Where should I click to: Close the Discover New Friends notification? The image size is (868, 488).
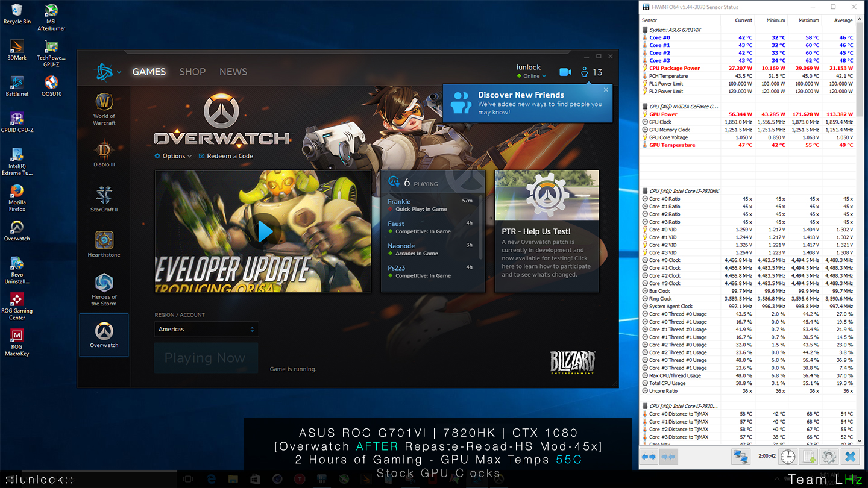pos(606,89)
